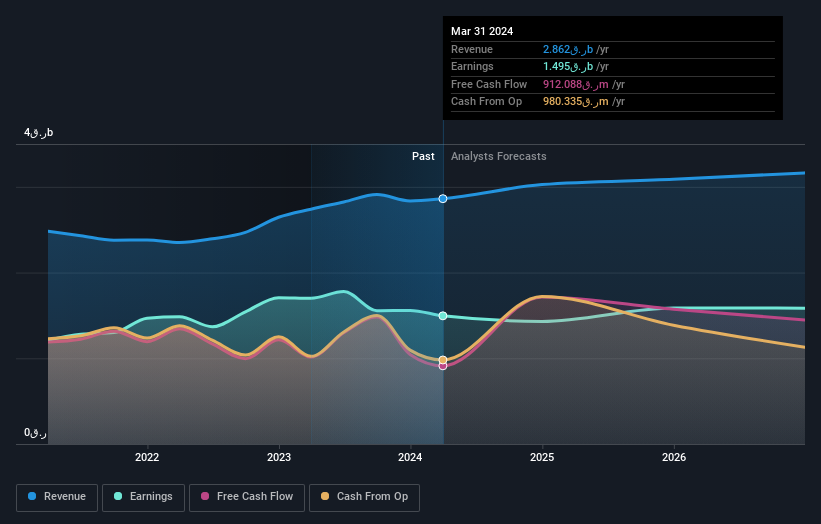Screen dimensions: 821x524
Task: Toggle the Cash From Op legend button
Action: [364, 497]
